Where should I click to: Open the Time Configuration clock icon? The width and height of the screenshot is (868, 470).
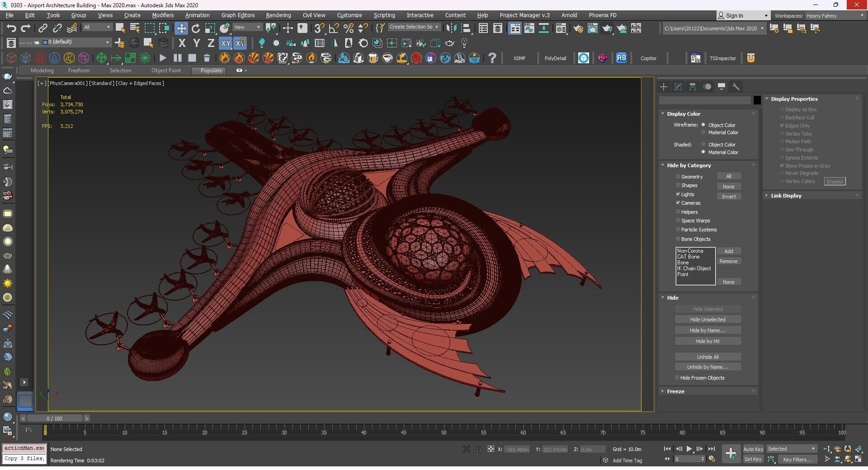click(712, 459)
